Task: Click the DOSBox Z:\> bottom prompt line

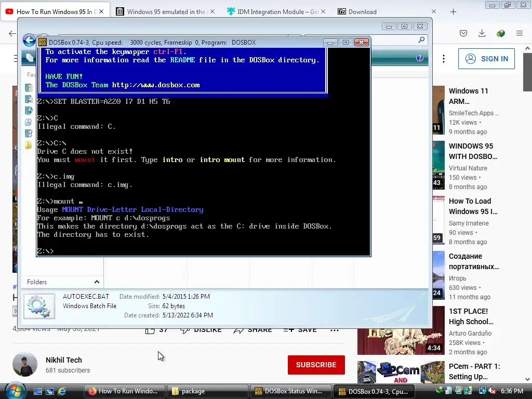Action: pyautogui.click(x=46, y=251)
